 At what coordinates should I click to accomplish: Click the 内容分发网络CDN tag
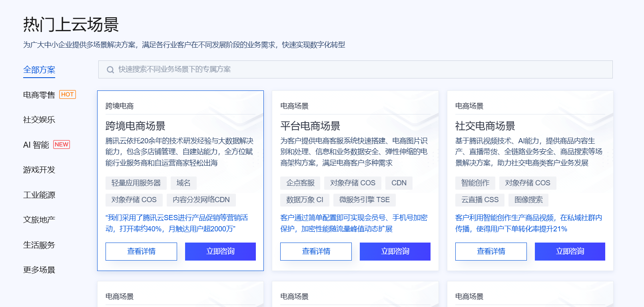point(201,200)
